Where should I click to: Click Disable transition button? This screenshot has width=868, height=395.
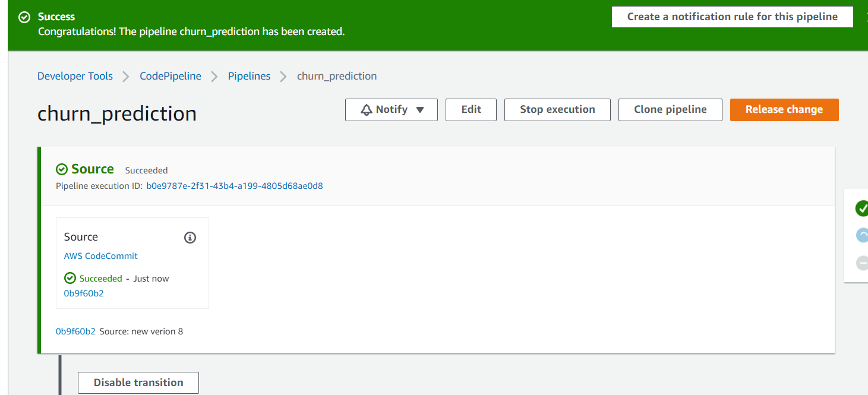click(138, 383)
